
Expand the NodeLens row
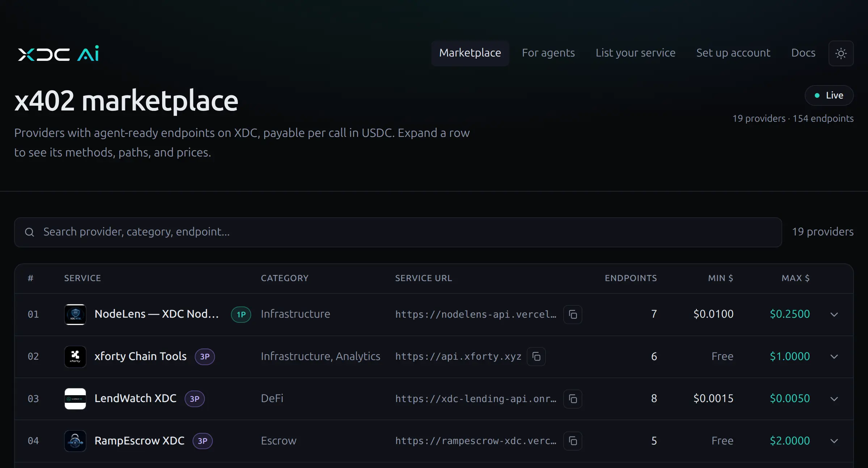[834, 314]
